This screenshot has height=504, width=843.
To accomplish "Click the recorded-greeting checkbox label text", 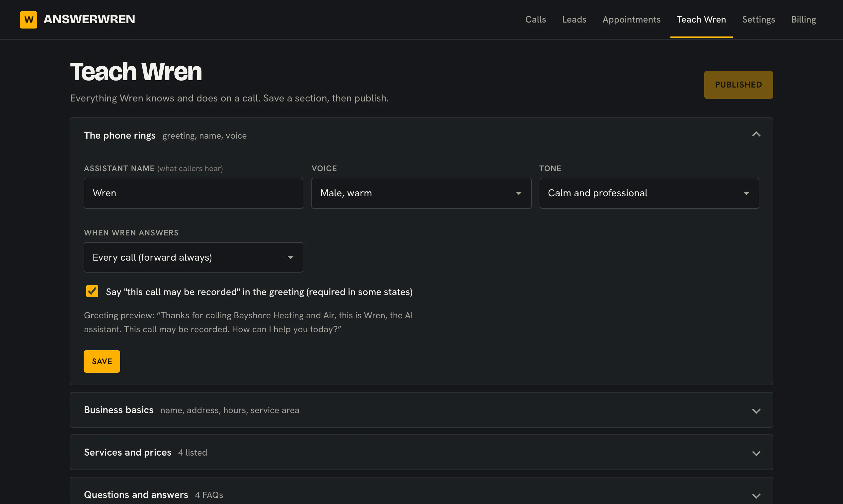I will (259, 292).
